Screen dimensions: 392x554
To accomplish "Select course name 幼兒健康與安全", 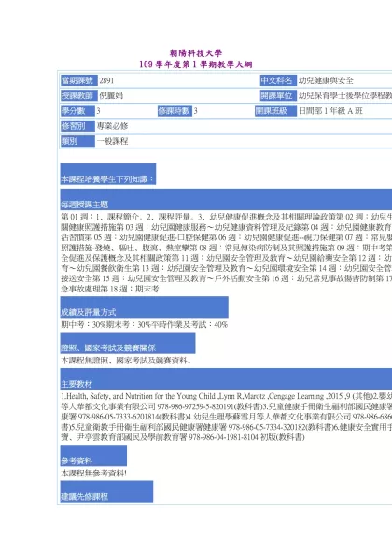I will [x=326, y=80].
